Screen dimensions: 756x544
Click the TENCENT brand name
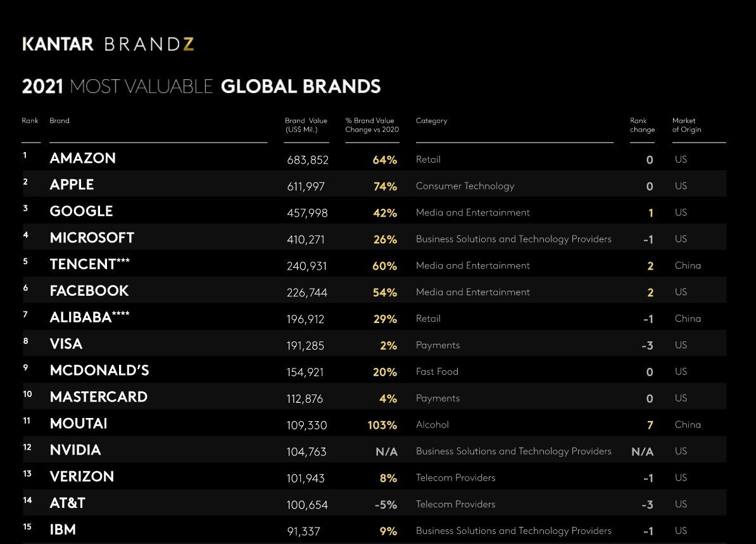(83, 265)
